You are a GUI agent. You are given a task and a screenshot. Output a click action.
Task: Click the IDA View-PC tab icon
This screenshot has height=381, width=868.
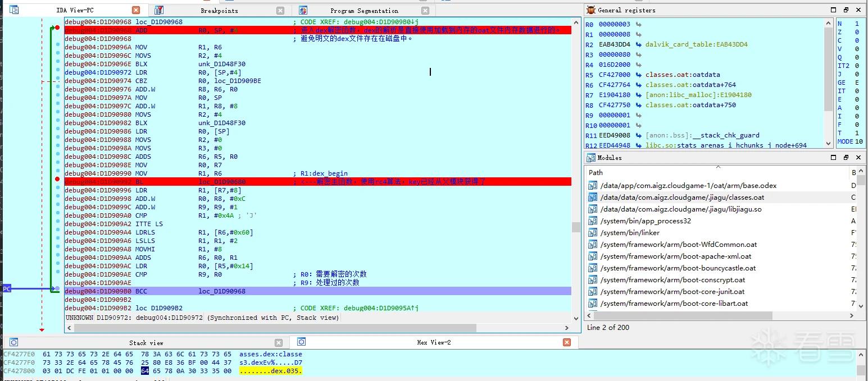click(14, 10)
